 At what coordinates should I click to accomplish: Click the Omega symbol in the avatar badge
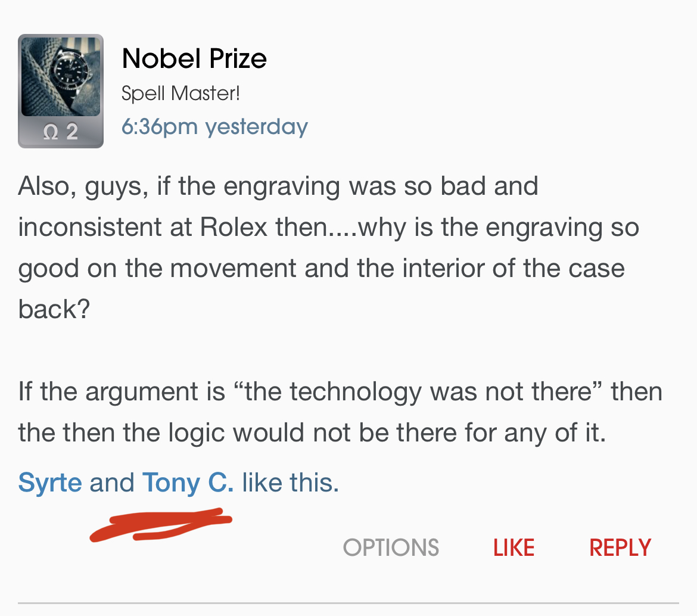click(50, 132)
